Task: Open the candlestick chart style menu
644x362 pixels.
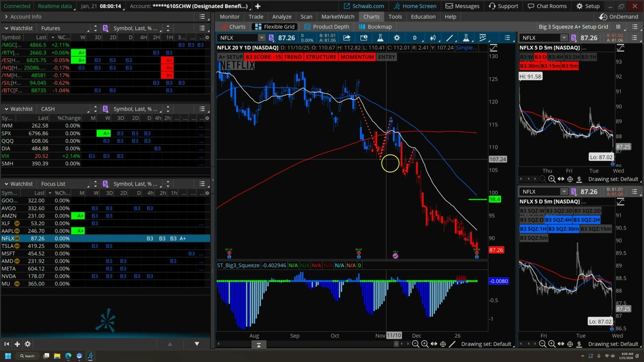Action: click(x=433, y=38)
